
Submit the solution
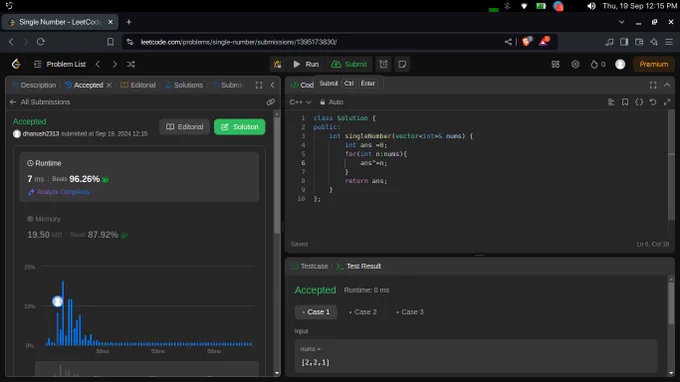[349, 64]
